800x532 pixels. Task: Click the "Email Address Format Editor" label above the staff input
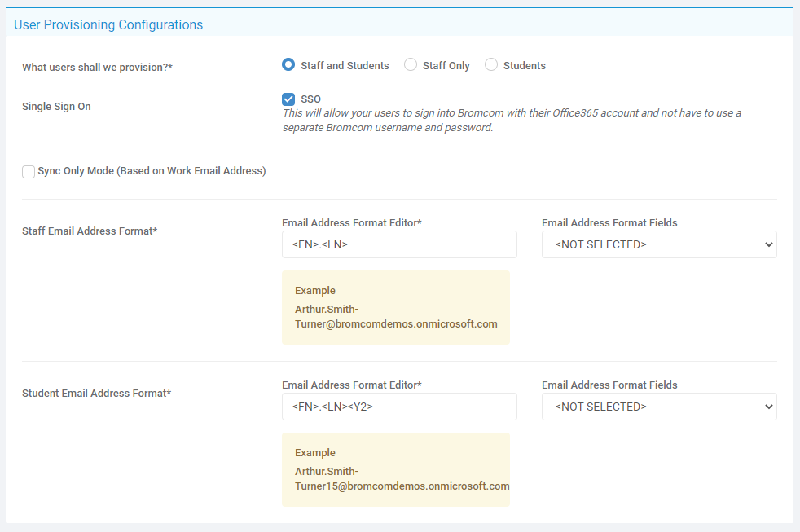351,223
